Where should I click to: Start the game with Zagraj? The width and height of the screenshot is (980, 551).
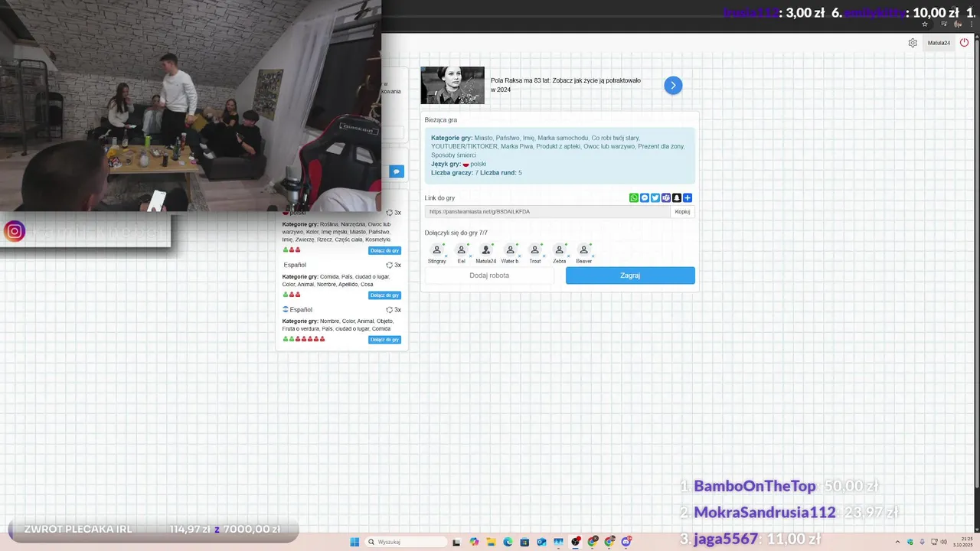pyautogui.click(x=630, y=275)
